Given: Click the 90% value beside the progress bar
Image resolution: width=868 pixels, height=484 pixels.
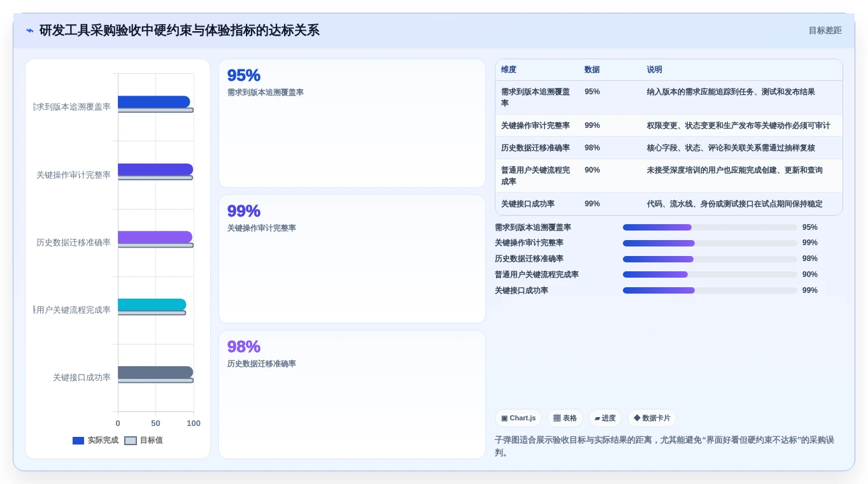Looking at the screenshot, I should click(x=810, y=274).
